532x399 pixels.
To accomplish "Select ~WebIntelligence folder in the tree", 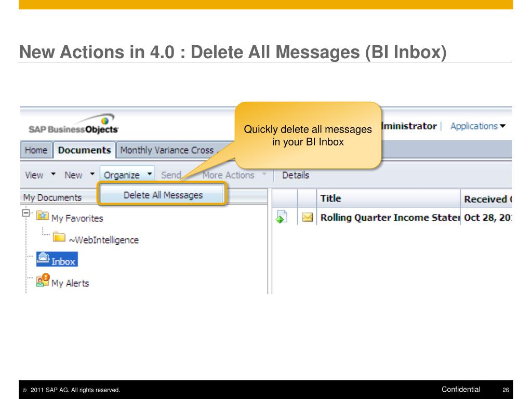I will click(104, 240).
